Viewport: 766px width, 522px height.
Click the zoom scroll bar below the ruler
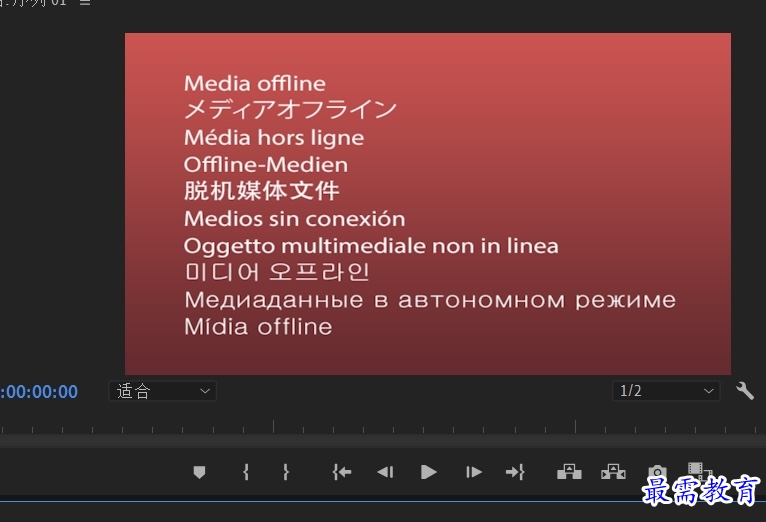383,440
